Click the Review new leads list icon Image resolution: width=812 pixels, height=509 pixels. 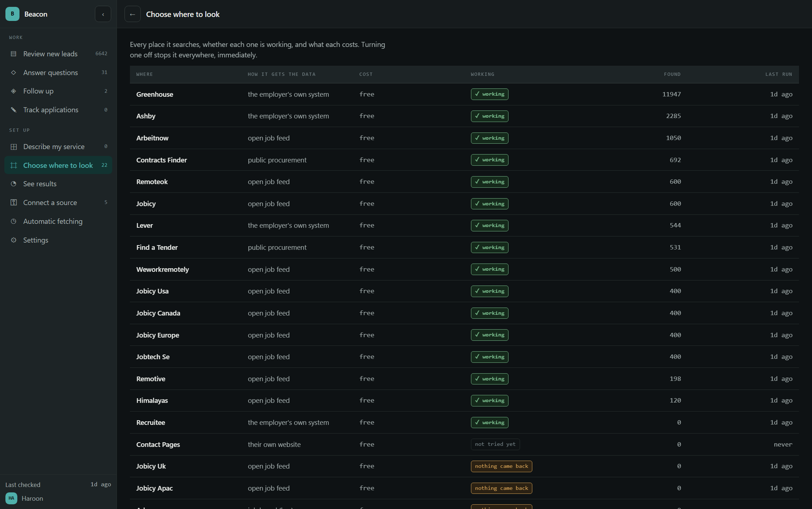click(x=14, y=54)
